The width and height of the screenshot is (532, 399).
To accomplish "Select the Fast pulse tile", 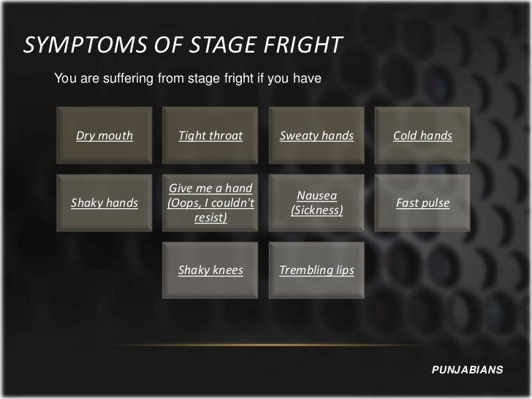I will 422,203.
